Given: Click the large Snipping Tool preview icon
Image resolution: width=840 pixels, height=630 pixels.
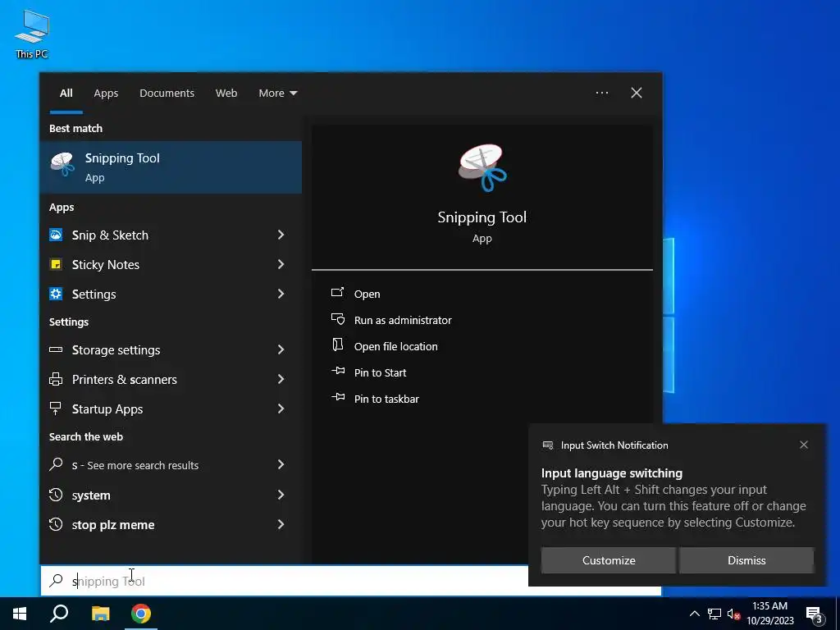Looking at the screenshot, I should pyautogui.click(x=482, y=167).
